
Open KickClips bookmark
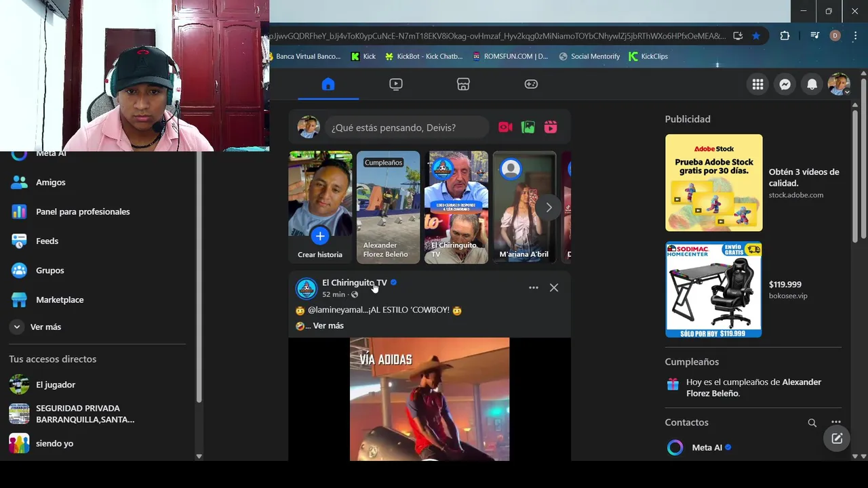pos(648,56)
